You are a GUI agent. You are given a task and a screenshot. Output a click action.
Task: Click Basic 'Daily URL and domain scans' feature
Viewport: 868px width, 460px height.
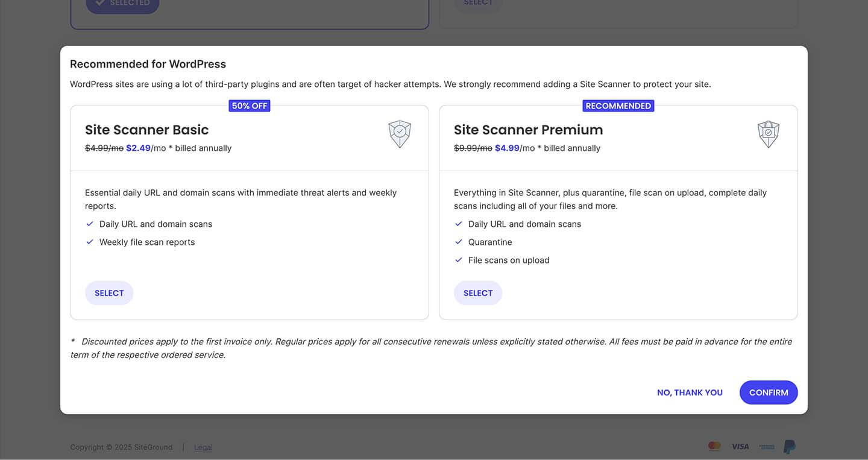(x=156, y=224)
